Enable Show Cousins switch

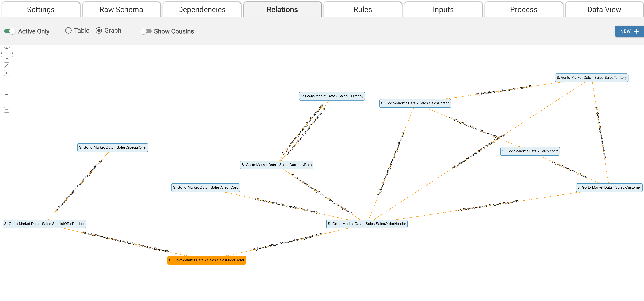146,31
